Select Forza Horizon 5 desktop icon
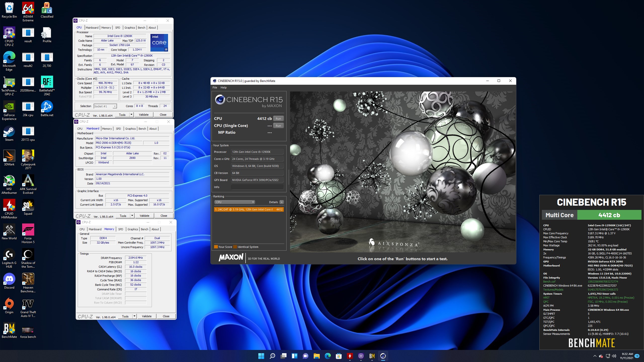This screenshot has width=644, height=362. (28, 234)
